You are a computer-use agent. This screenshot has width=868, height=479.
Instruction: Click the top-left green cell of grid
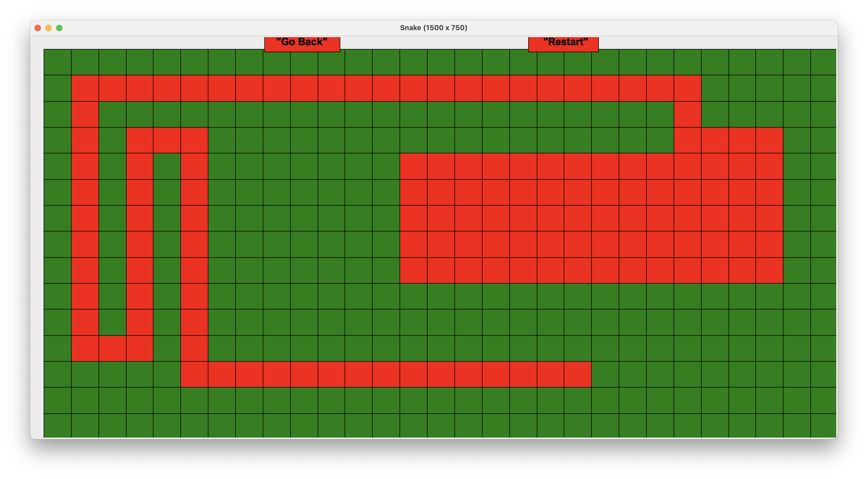[58, 62]
